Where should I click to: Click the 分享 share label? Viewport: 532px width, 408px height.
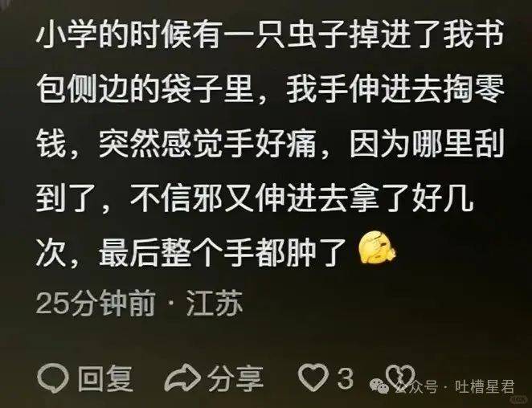235,378
